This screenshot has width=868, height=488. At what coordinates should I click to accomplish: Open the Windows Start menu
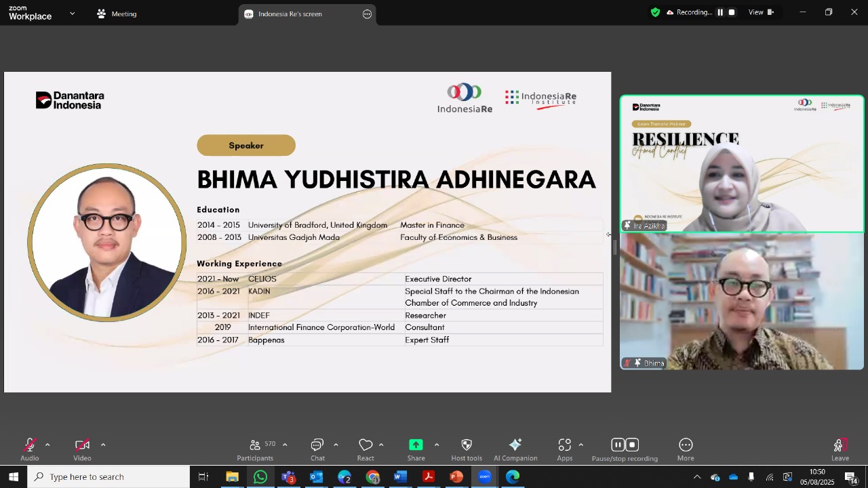[14, 476]
